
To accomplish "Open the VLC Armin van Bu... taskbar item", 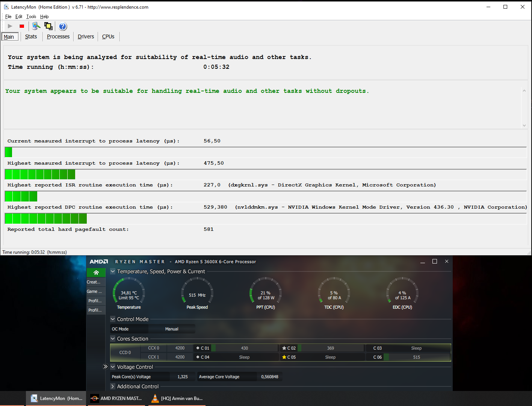I will (177, 398).
